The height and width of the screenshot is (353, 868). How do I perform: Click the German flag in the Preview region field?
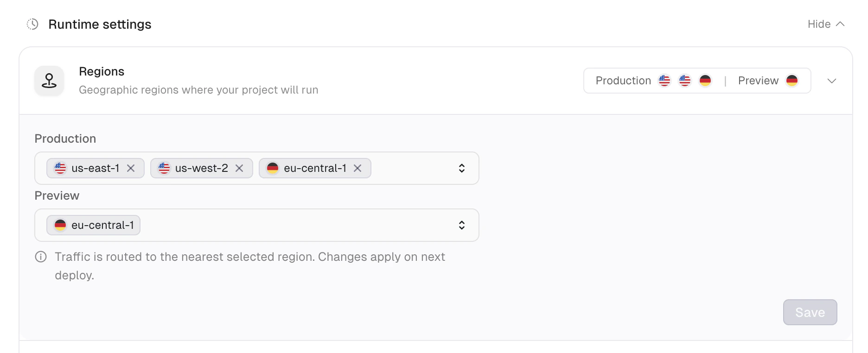(x=60, y=225)
